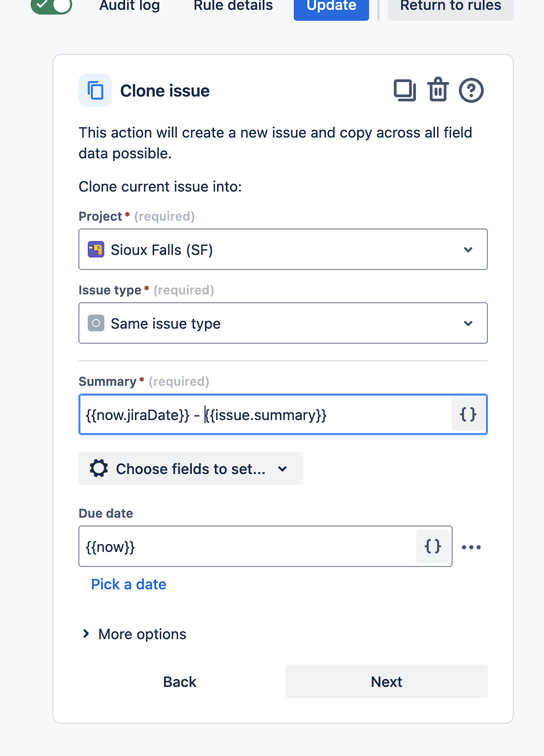The height and width of the screenshot is (756, 544).
Task: Open the Issue type dropdown
Action: coord(283,323)
